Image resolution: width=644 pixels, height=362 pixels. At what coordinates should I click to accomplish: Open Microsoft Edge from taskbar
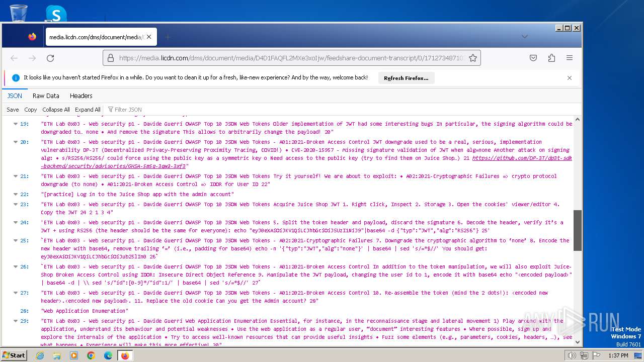(108, 355)
